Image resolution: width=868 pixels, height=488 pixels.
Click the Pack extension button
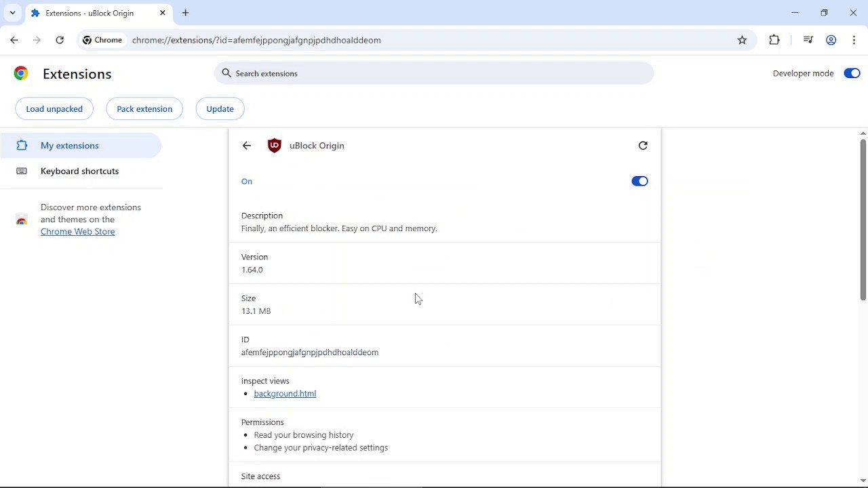pyautogui.click(x=144, y=109)
